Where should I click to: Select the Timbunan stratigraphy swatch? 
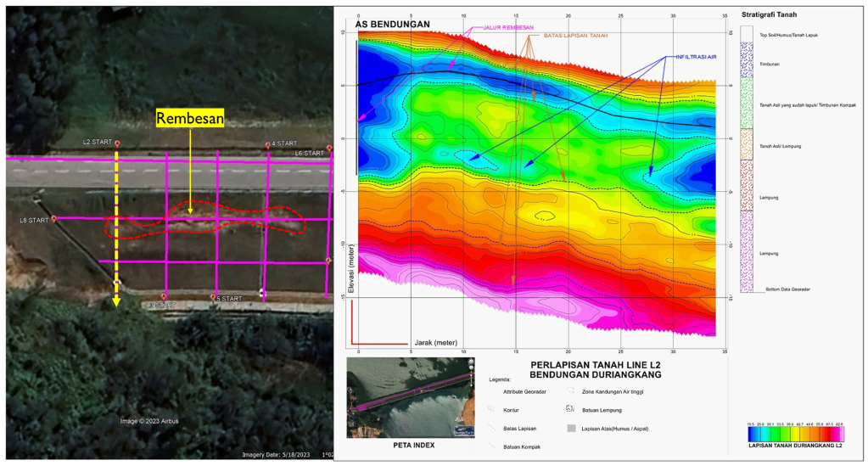pos(747,60)
